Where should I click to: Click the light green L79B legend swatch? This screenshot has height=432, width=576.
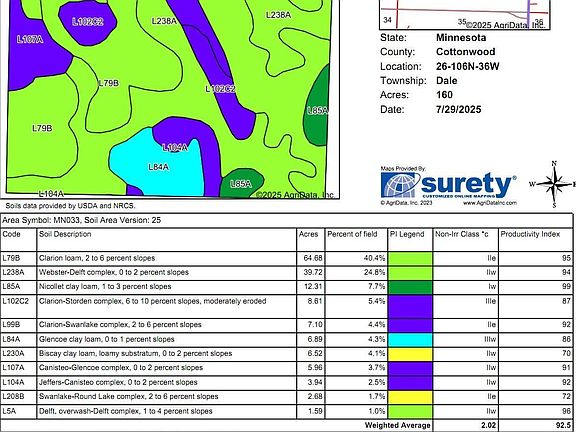410,259
